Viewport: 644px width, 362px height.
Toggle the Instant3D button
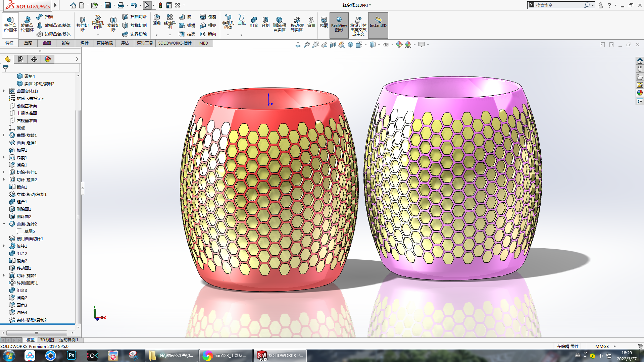[378, 25]
